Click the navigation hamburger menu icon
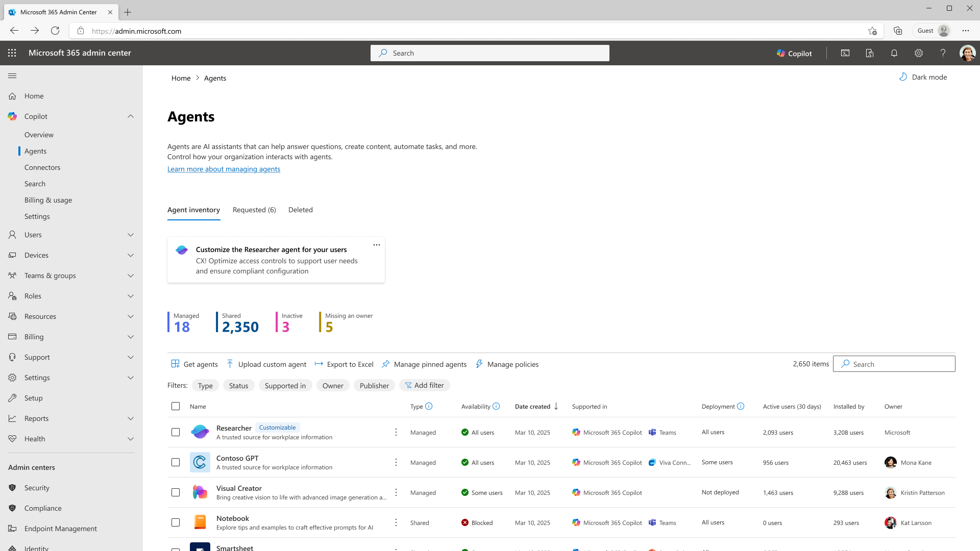 pos(12,76)
